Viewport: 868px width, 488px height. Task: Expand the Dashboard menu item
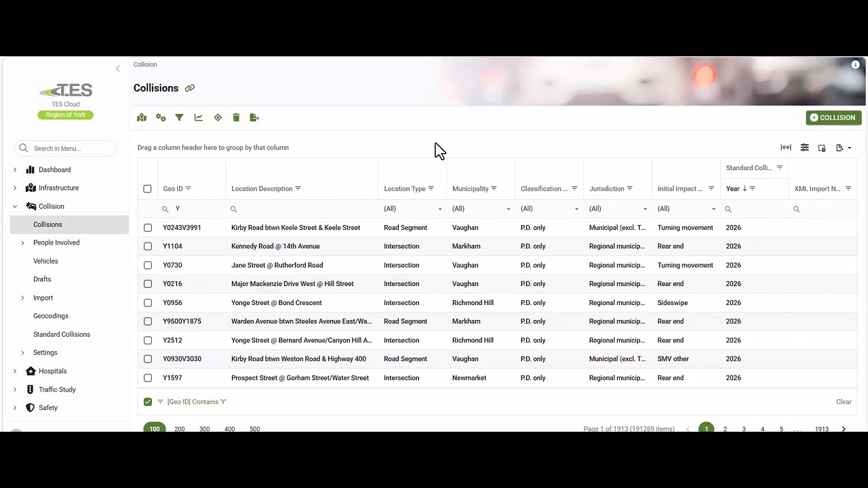pos(15,169)
